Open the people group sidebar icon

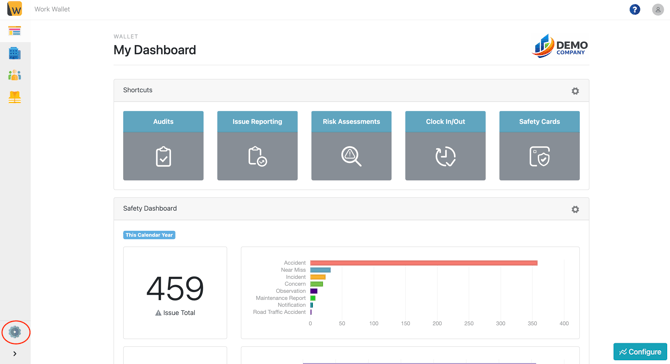pyautogui.click(x=15, y=75)
